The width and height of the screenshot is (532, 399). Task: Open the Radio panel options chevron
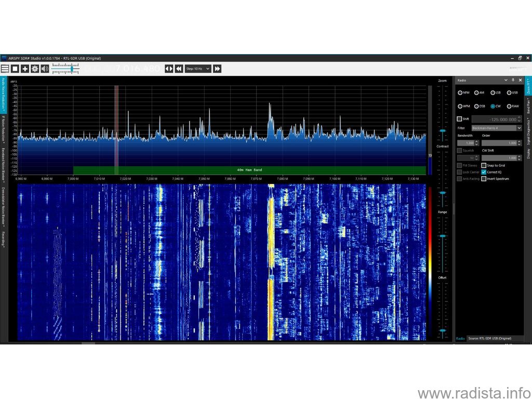tap(506, 80)
